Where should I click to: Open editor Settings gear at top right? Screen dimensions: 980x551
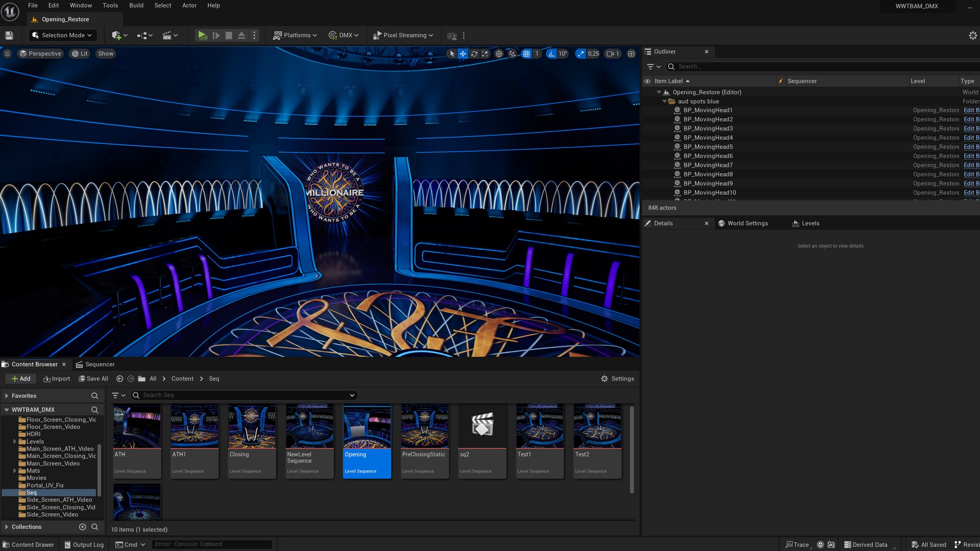973,35
